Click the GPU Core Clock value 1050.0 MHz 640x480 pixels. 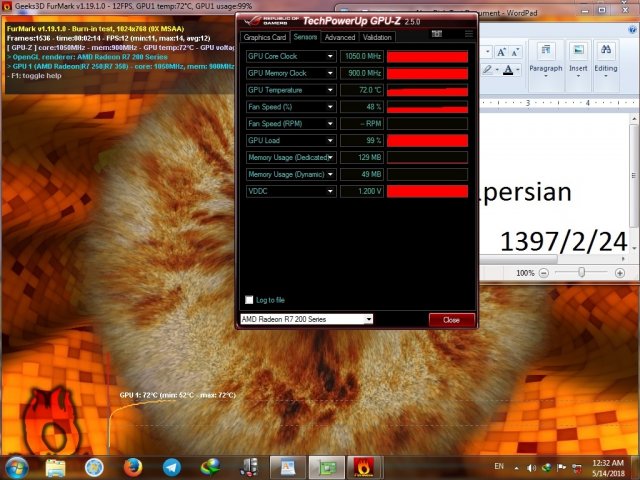point(362,56)
